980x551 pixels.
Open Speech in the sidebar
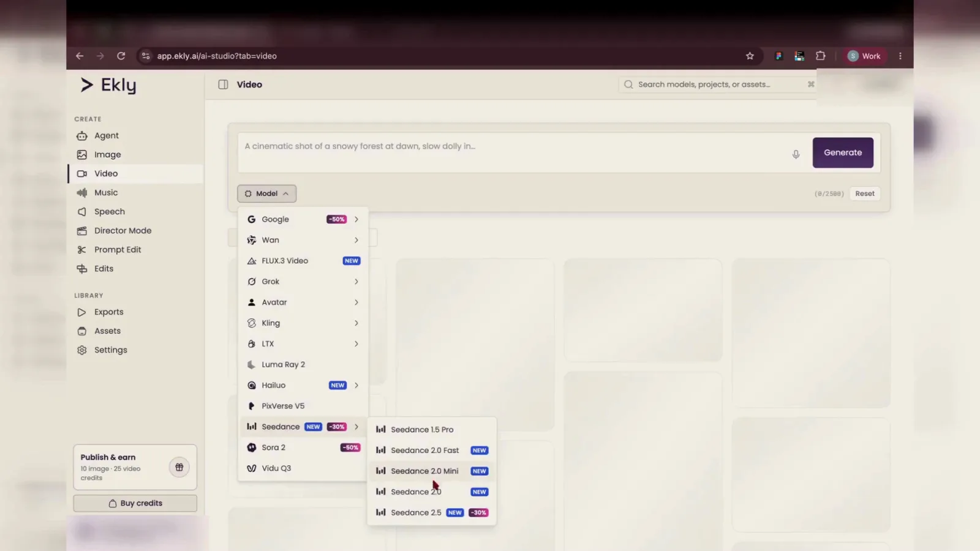135,211
